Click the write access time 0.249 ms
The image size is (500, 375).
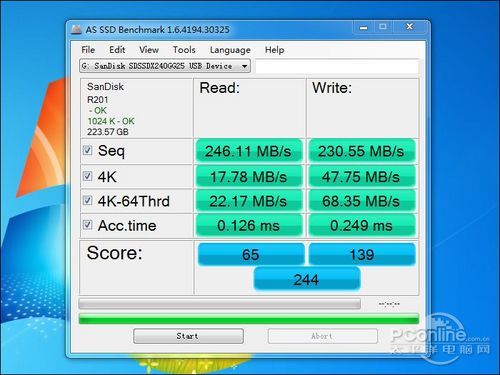[361, 226]
